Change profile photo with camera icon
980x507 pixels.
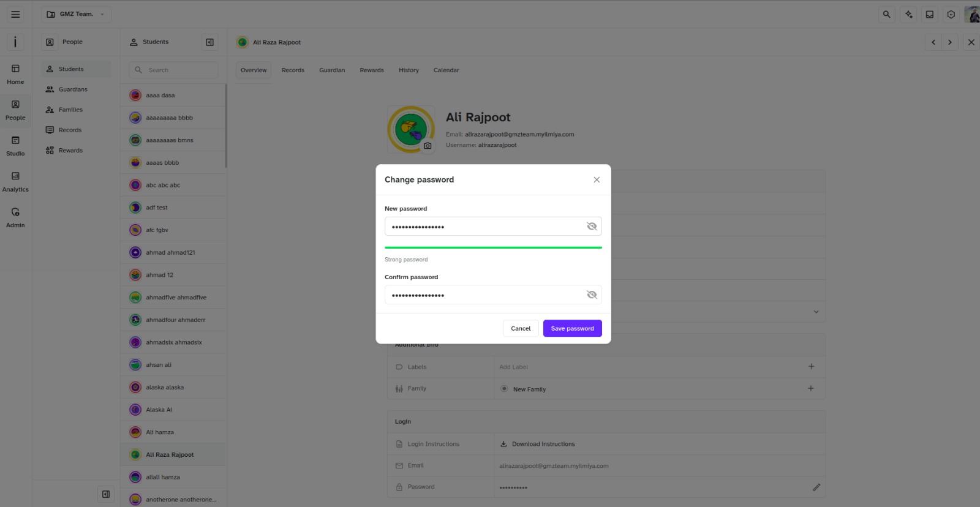click(x=428, y=146)
